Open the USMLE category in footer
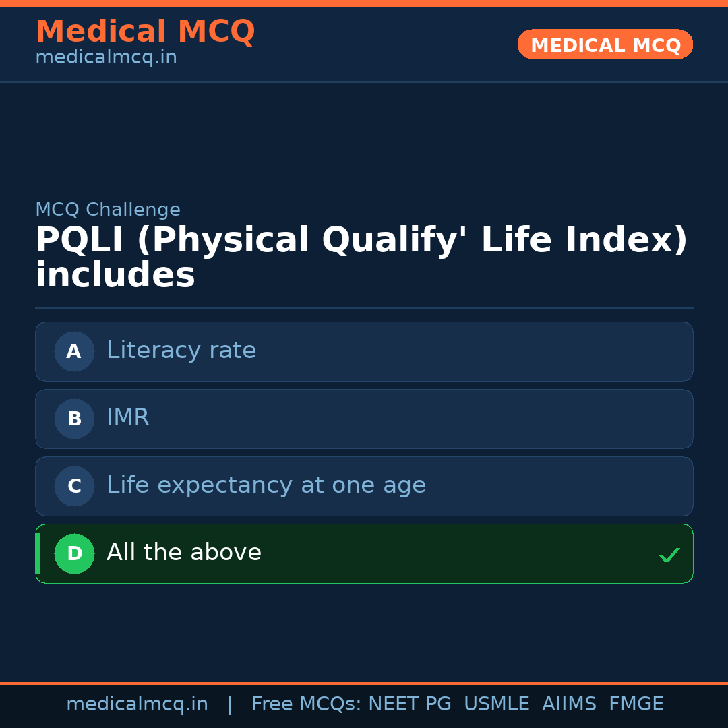The image size is (728, 728). click(x=497, y=704)
